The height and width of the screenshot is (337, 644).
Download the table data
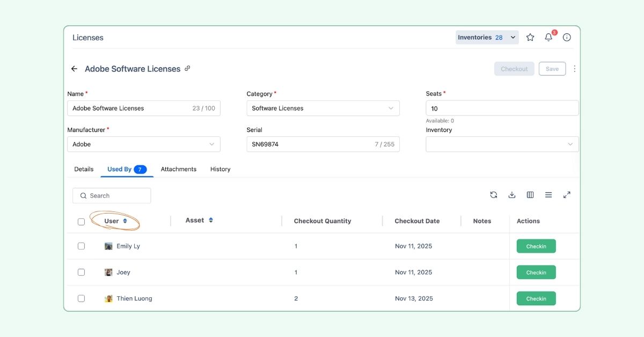coord(512,195)
